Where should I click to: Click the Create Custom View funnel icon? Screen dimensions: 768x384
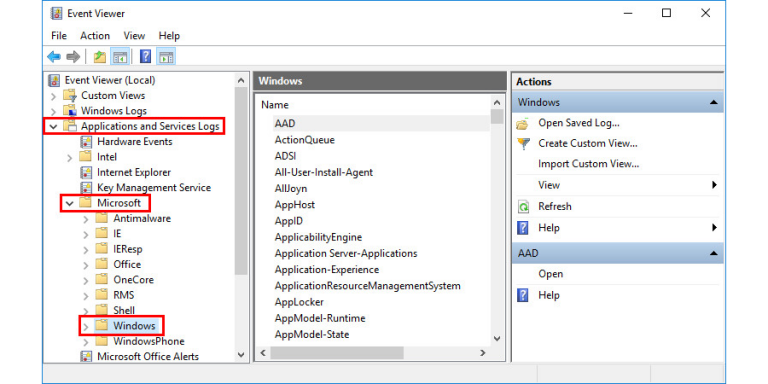(523, 144)
